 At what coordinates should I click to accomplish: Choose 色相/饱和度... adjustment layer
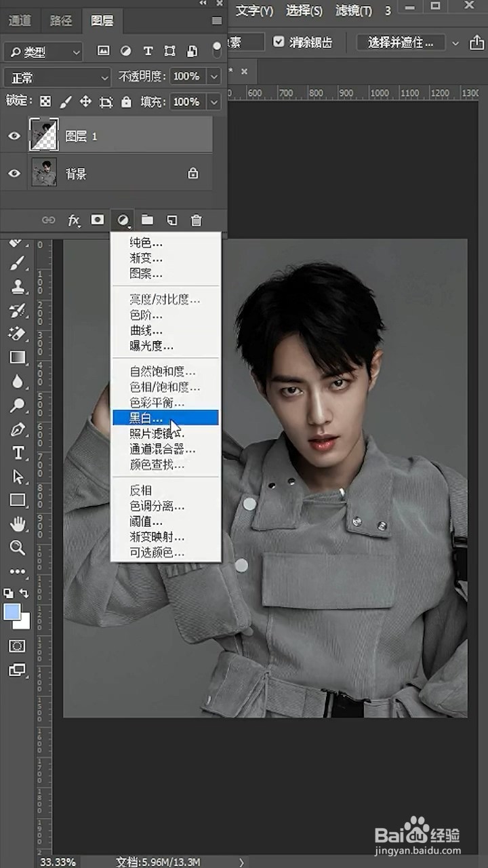tap(165, 387)
